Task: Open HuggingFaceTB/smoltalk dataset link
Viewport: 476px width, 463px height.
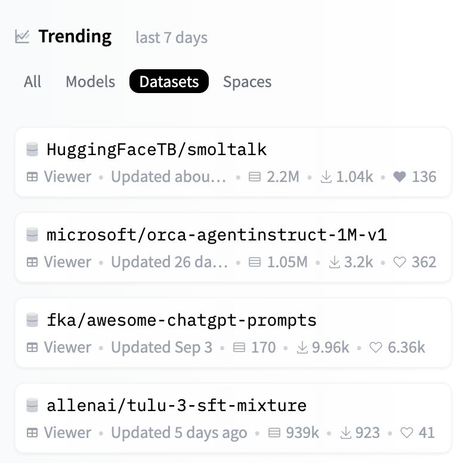Action: click(x=157, y=149)
